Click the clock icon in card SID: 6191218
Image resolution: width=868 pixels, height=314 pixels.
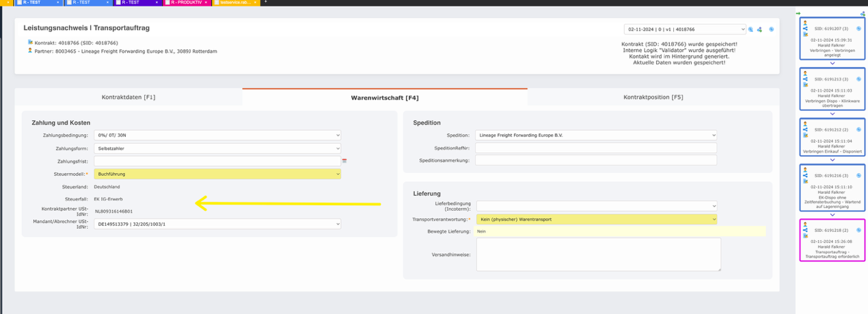(x=858, y=231)
